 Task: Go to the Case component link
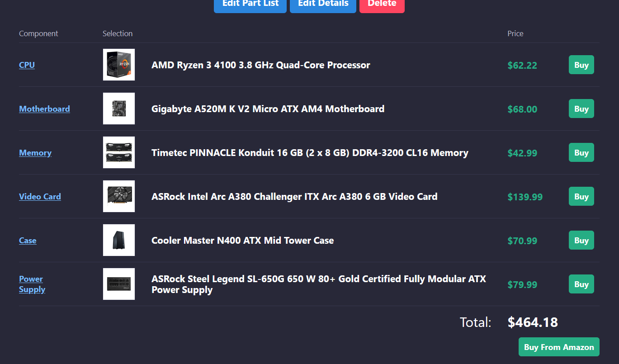(28, 240)
